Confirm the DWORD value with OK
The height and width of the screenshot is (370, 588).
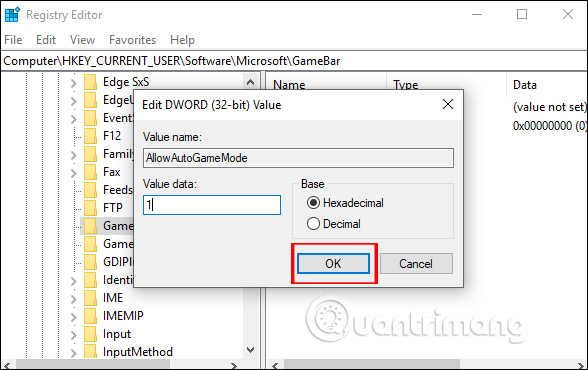point(333,264)
